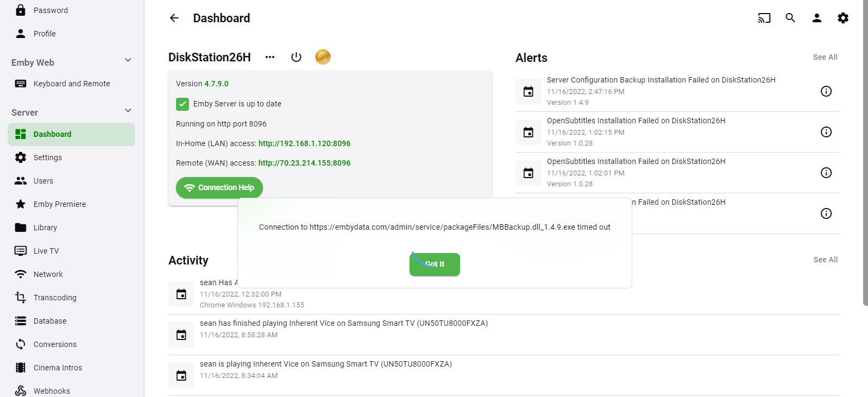Click the search magnifier icon

coord(790,18)
